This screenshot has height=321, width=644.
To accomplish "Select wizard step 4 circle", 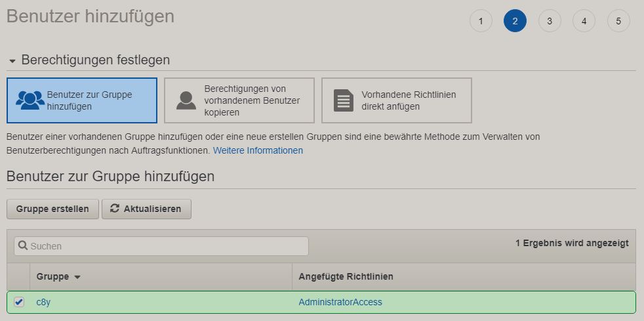I will [x=584, y=21].
